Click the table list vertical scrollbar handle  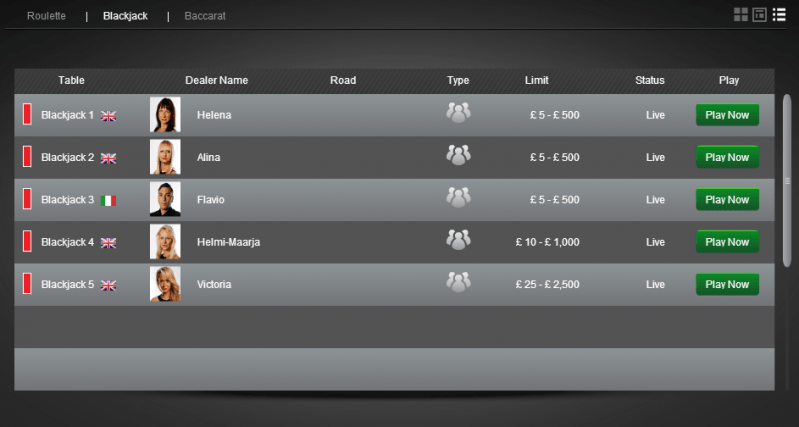[787, 180]
